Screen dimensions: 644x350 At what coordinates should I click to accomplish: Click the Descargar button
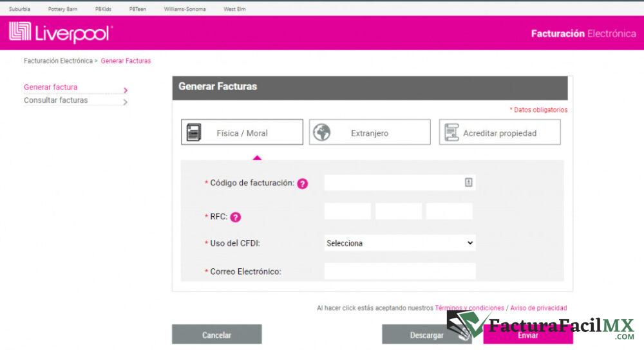coord(427,335)
